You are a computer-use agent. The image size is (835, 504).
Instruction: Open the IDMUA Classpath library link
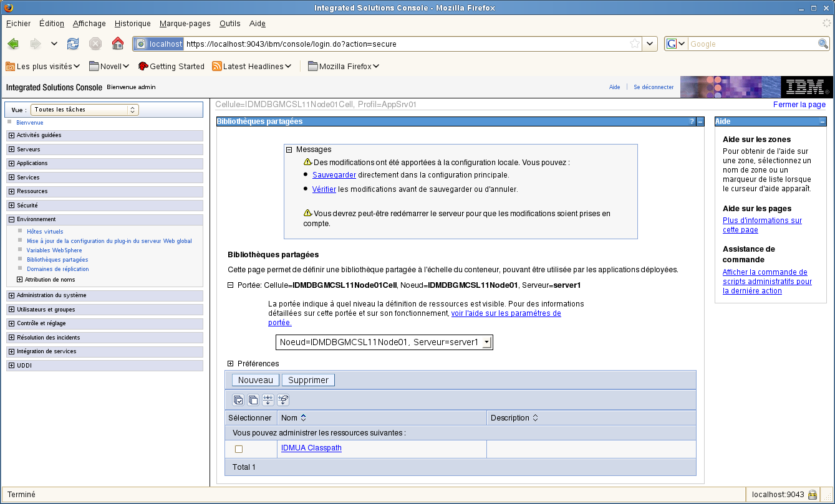click(311, 448)
